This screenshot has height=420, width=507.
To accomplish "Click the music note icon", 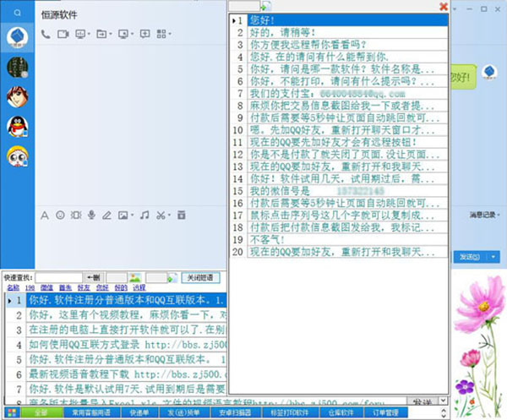I will pyautogui.click(x=143, y=215).
